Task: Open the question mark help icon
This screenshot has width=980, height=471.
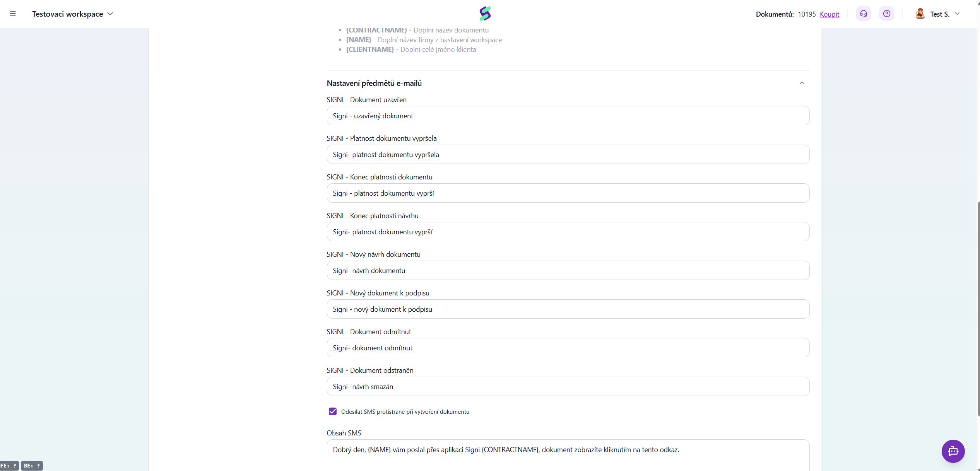Action: tap(887, 14)
